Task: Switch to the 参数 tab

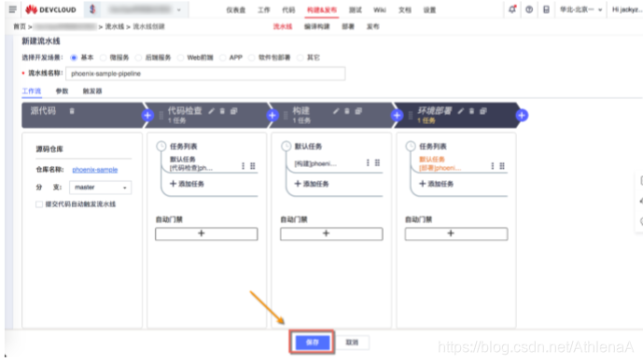Action: pos(62,91)
